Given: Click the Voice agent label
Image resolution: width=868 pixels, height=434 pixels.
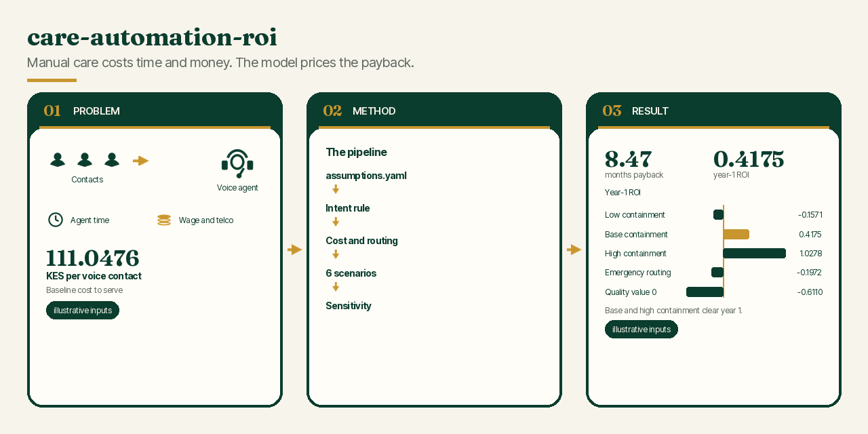Looking at the screenshot, I should 237,188.
